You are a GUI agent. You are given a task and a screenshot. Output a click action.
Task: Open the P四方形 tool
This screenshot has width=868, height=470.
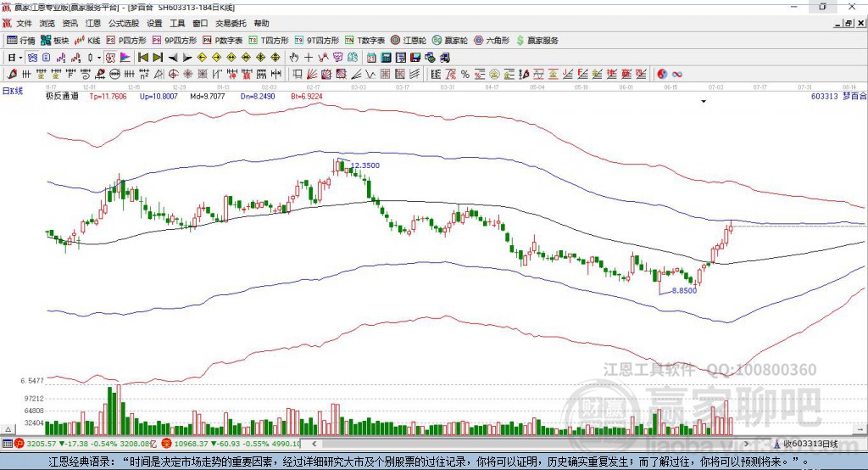click(126, 41)
